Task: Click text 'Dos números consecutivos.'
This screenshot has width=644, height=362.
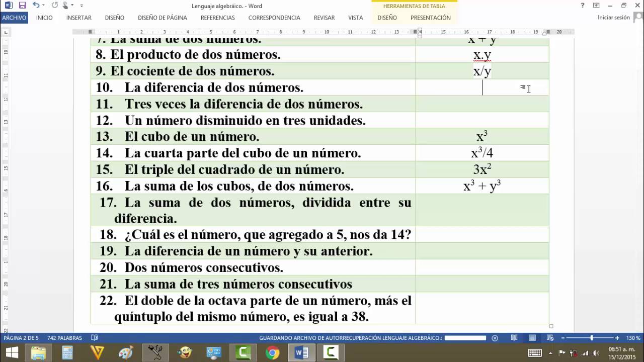Action: [x=204, y=267]
